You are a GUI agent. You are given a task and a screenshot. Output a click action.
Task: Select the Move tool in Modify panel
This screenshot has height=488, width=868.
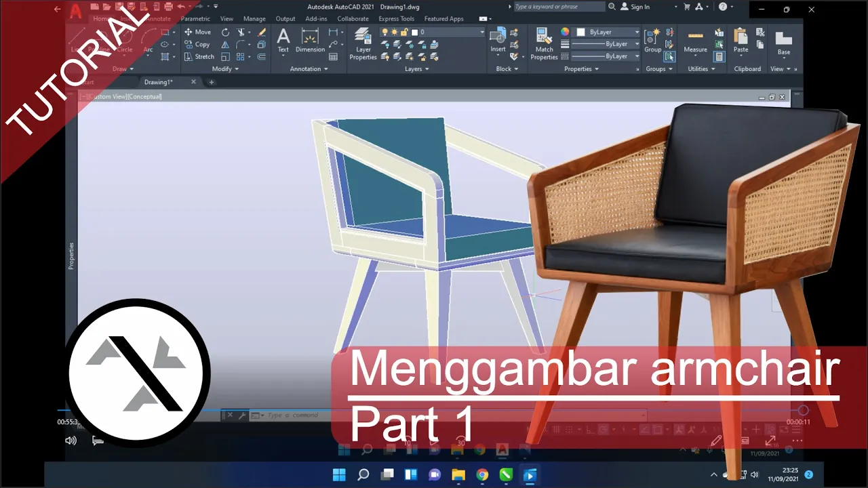click(x=197, y=32)
